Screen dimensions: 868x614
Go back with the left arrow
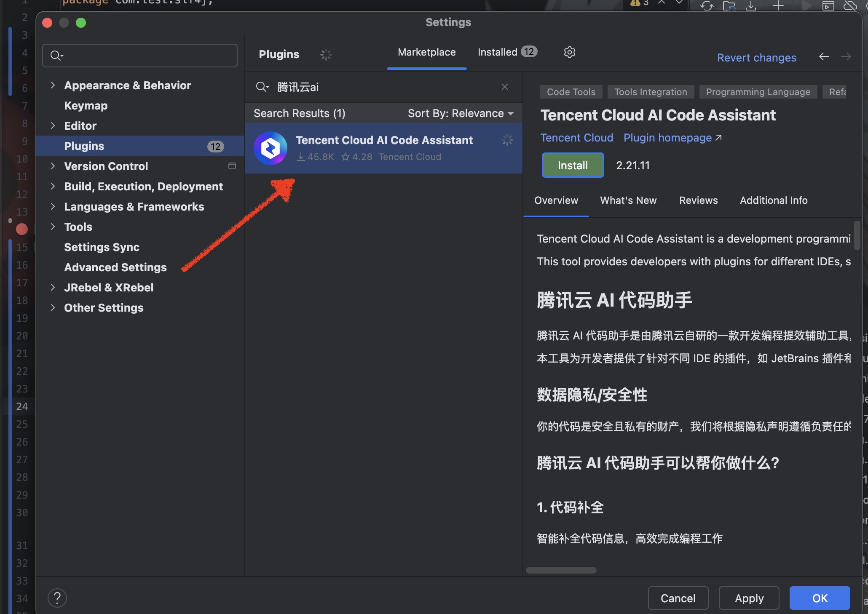click(x=824, y=56)
